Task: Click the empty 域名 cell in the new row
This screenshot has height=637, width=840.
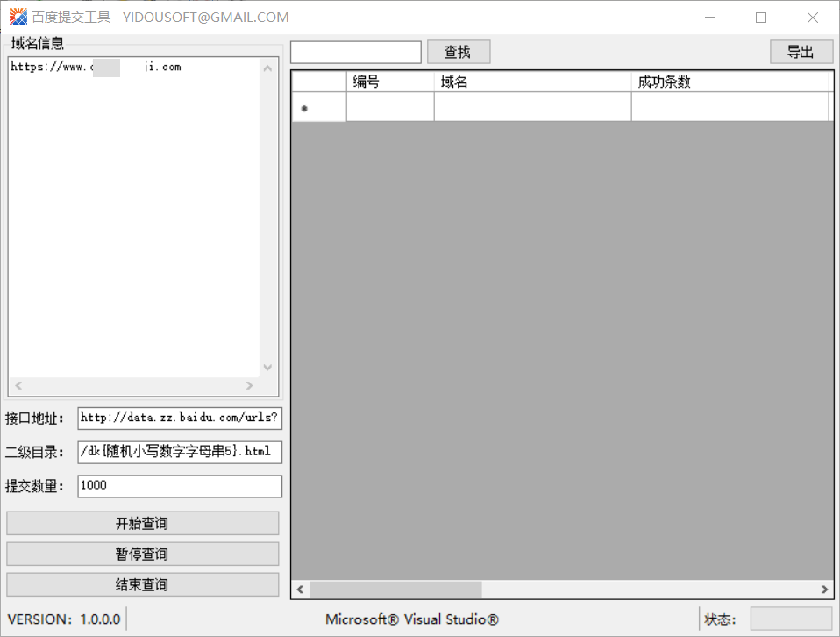Action: click(x=532, y=107)
